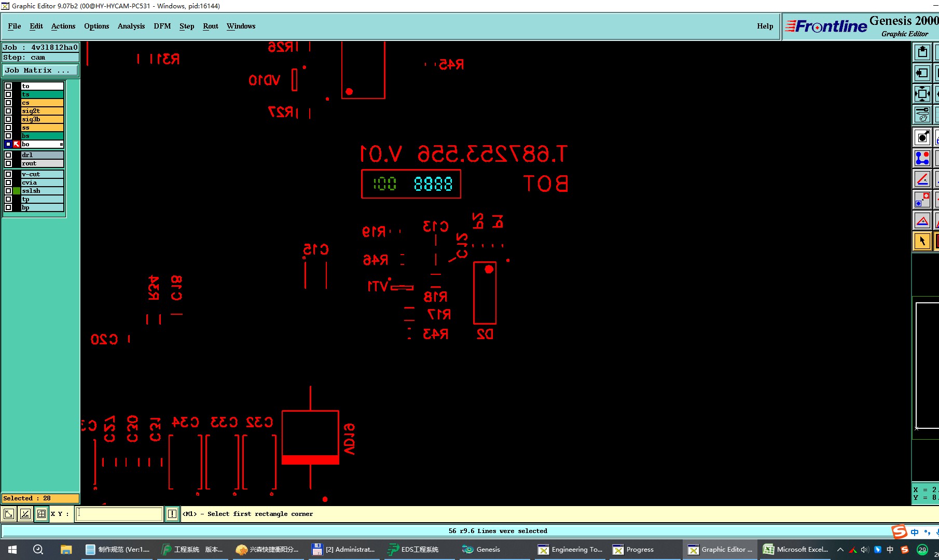The height and width of the screenshot is (560, 939).
Task: Toggle the grid snap icon beside X Y
Action: click(x=42, y=514)
